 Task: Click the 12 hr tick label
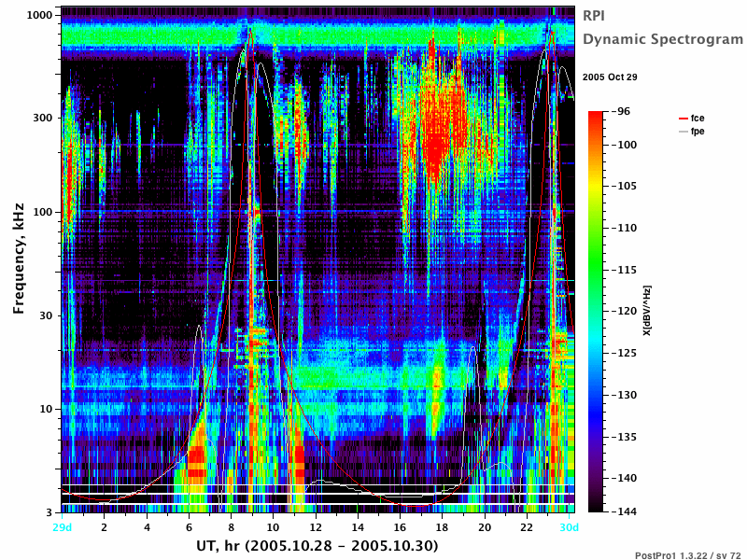tap(316, 527)
